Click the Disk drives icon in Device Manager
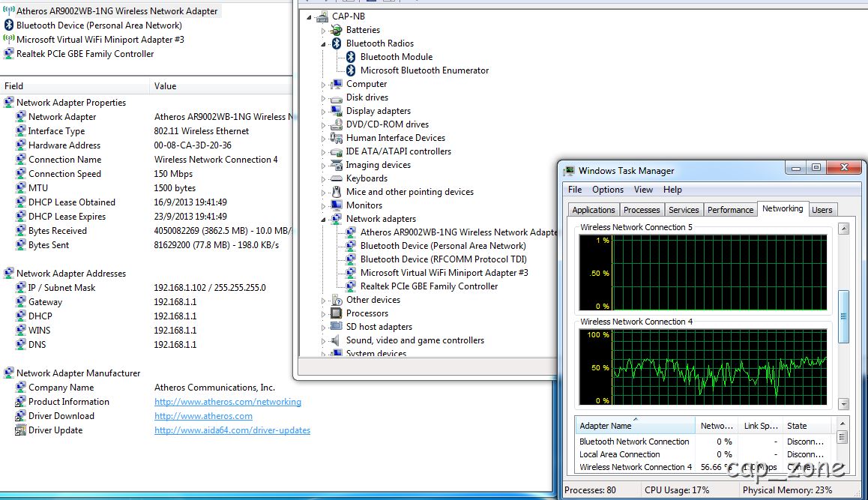Screen dimensions: 868x500 coord(336,97)
